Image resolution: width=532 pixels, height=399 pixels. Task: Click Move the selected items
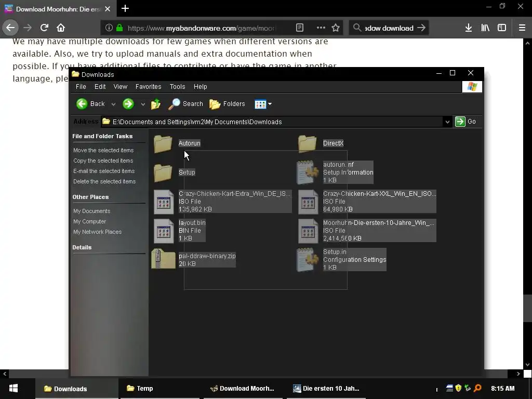103,150
